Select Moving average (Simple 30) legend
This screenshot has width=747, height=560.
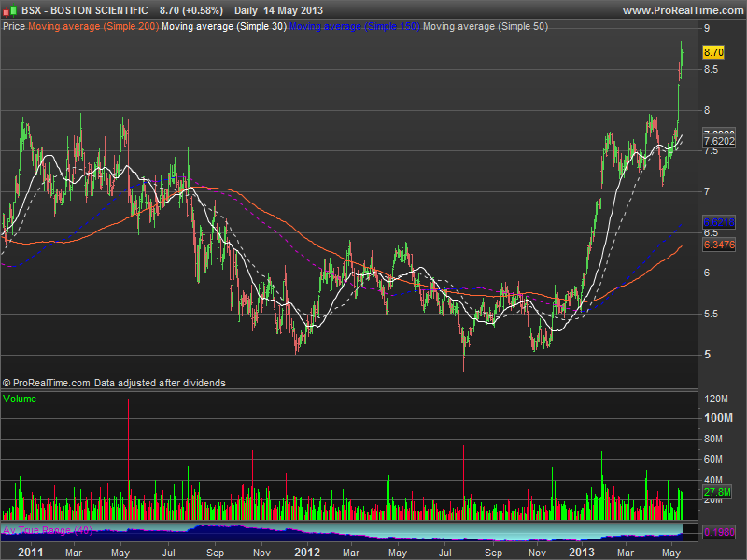coord(224,27)
